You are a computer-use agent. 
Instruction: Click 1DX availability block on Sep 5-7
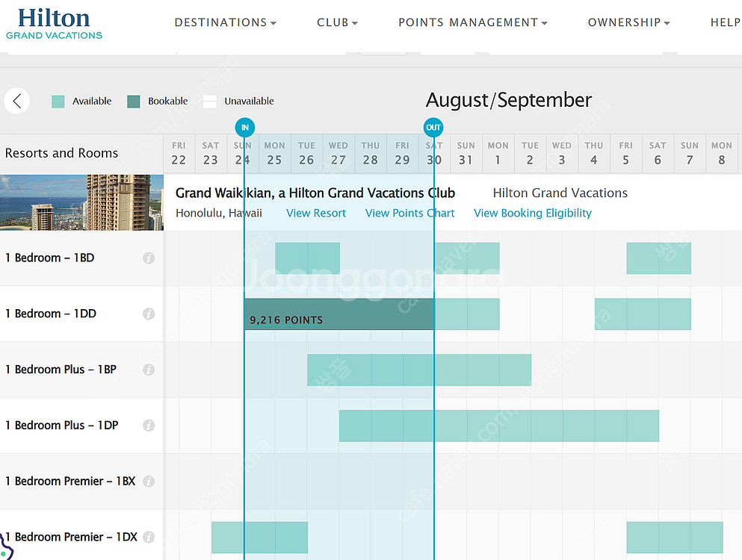[x=675, y=538]
